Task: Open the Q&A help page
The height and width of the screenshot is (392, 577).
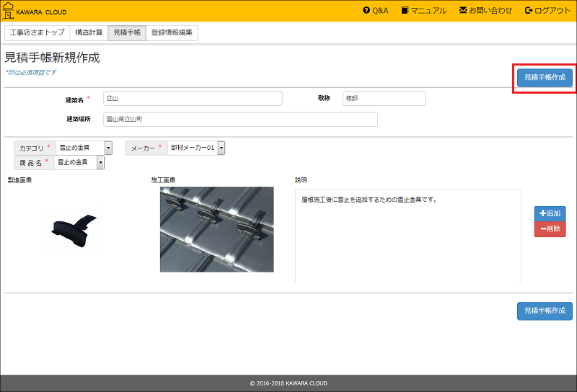Action: pyautogui.click(x=376, y=11)
